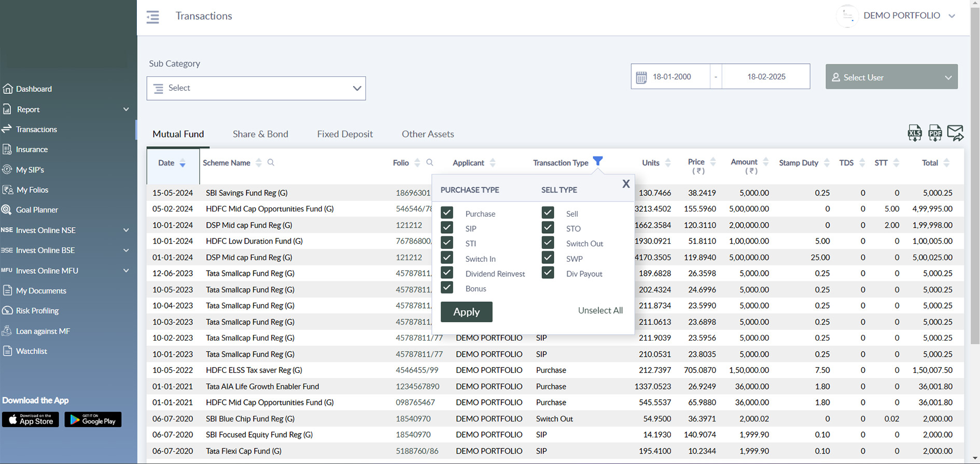Uncheck the Purchase checkbox
980x464 pixels.
(447, 213)
